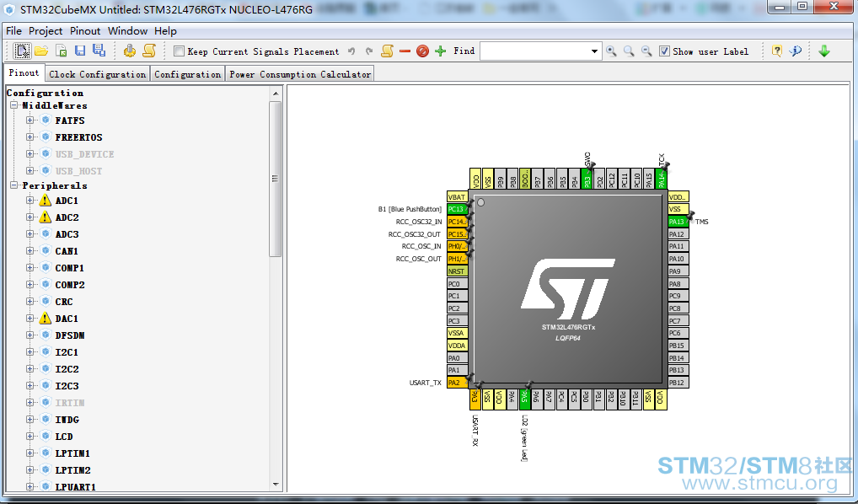The image size is (858, 504).
Task: Toggle Keep Current Signals Placement checkbox
Action: point(179,51)
